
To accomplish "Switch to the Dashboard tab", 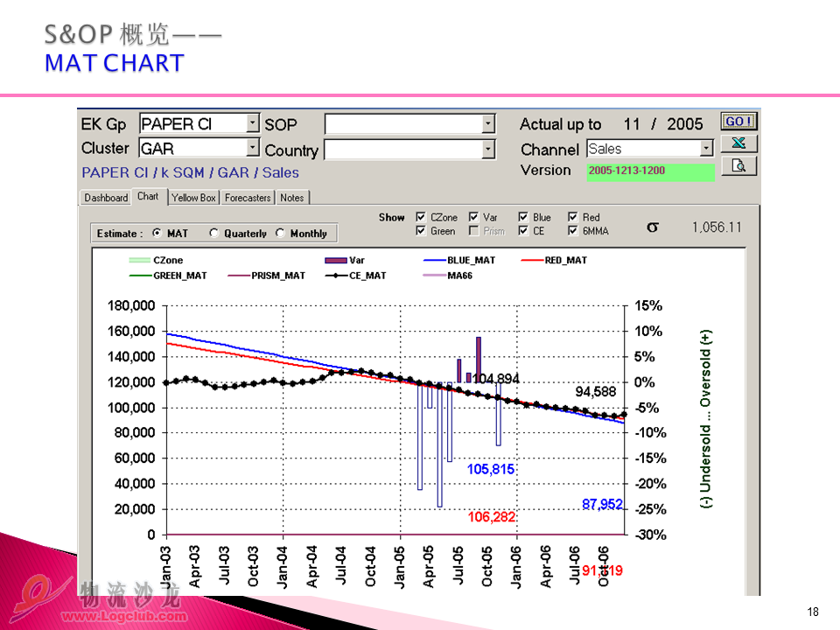I will point(106,198).
